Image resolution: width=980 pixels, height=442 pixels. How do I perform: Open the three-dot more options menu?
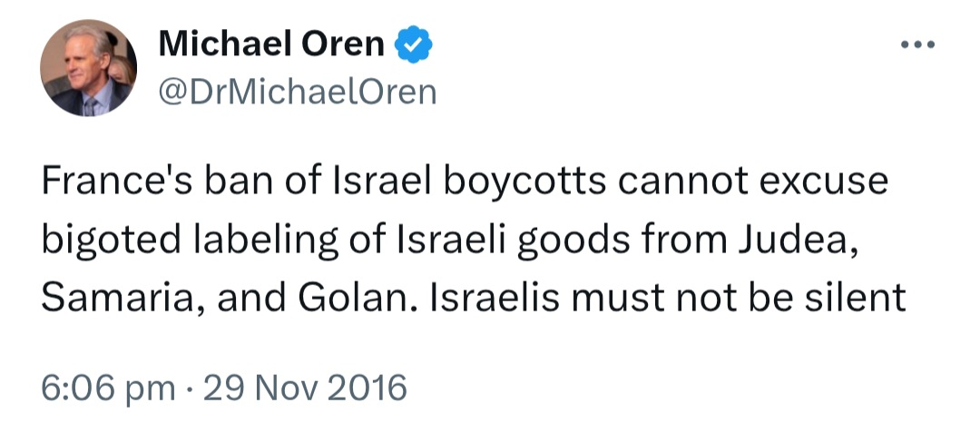(917, 44)
